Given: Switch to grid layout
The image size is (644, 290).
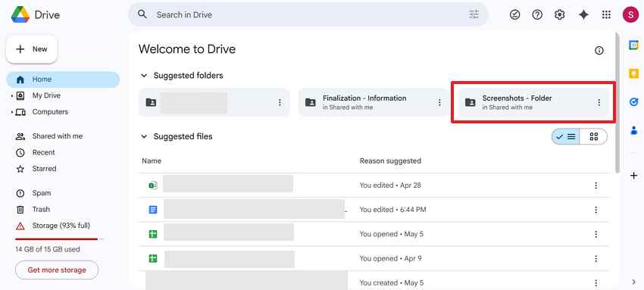Looking at the screenshot, I should coord(593,136).
